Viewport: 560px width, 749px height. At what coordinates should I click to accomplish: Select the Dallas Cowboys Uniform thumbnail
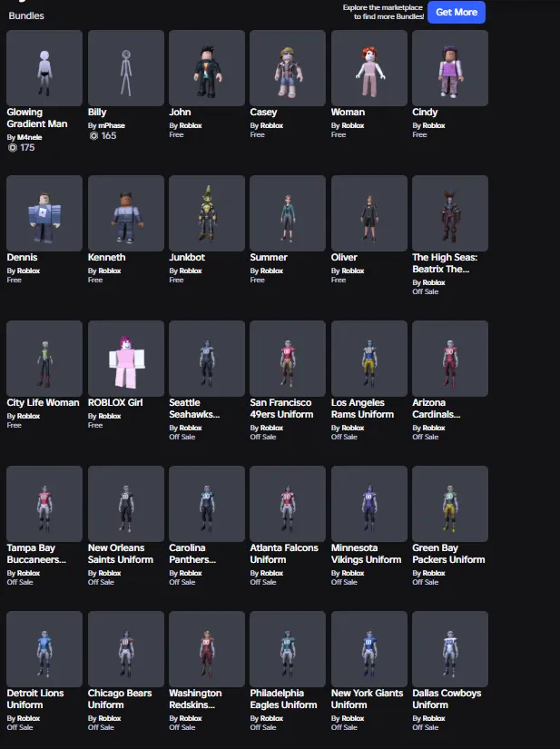450,649
